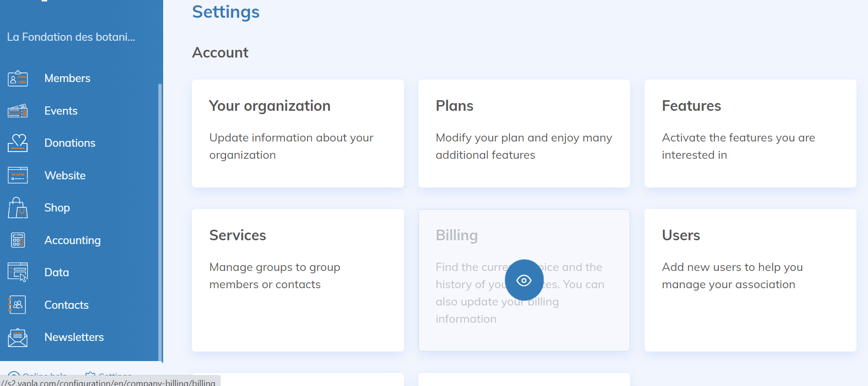Open the Your organization card

pos(297,133)
